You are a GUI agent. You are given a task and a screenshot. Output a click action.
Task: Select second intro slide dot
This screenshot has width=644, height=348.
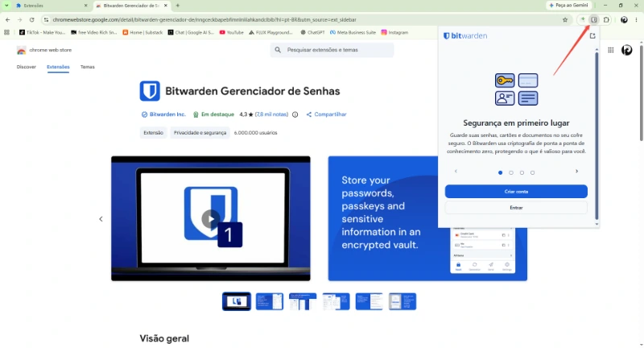click(511, 172)
